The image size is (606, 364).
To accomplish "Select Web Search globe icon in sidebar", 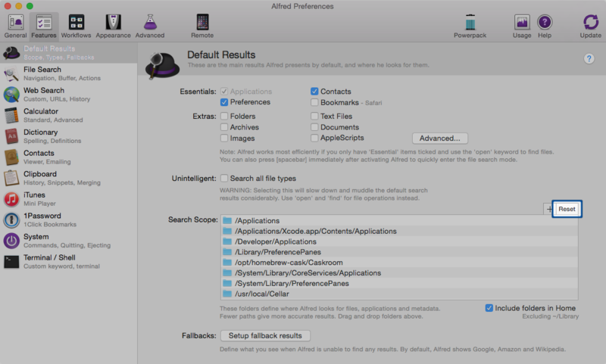I will [11, 94].
